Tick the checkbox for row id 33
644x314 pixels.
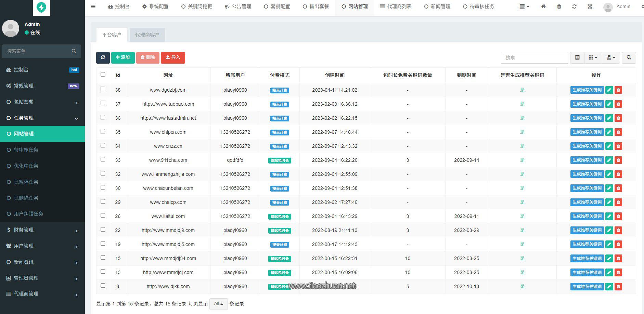(x=103, y=159)
